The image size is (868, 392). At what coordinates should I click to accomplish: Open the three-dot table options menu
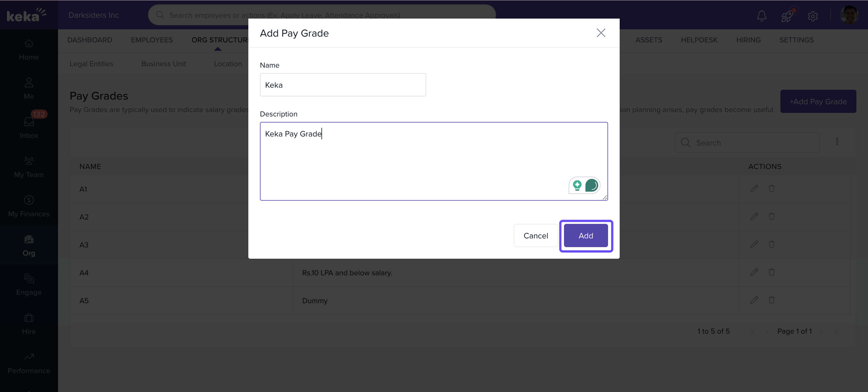[837, 142]
